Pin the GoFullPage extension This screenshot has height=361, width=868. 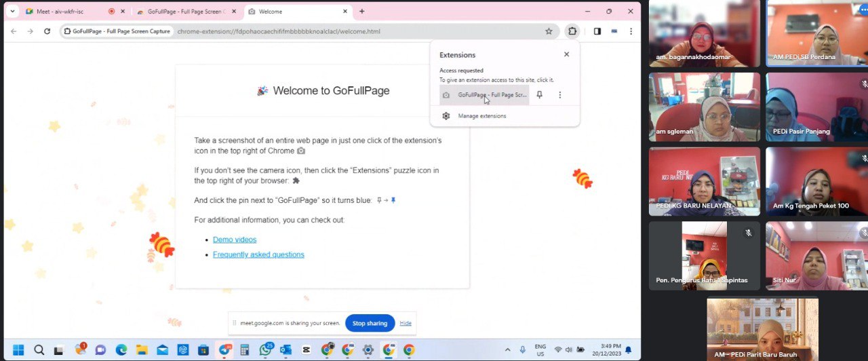(x=539, y=95)
